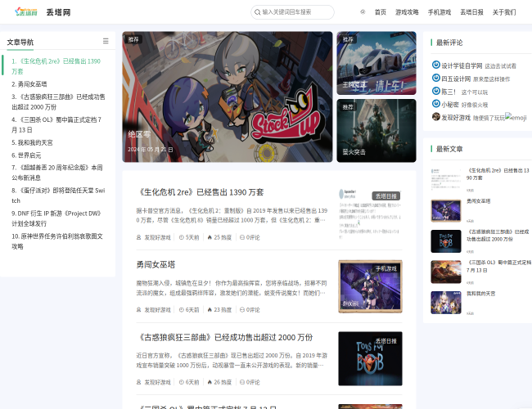Click the flame icon beside 25 热度
Screen dimensions: 532x409
(210, 237)
